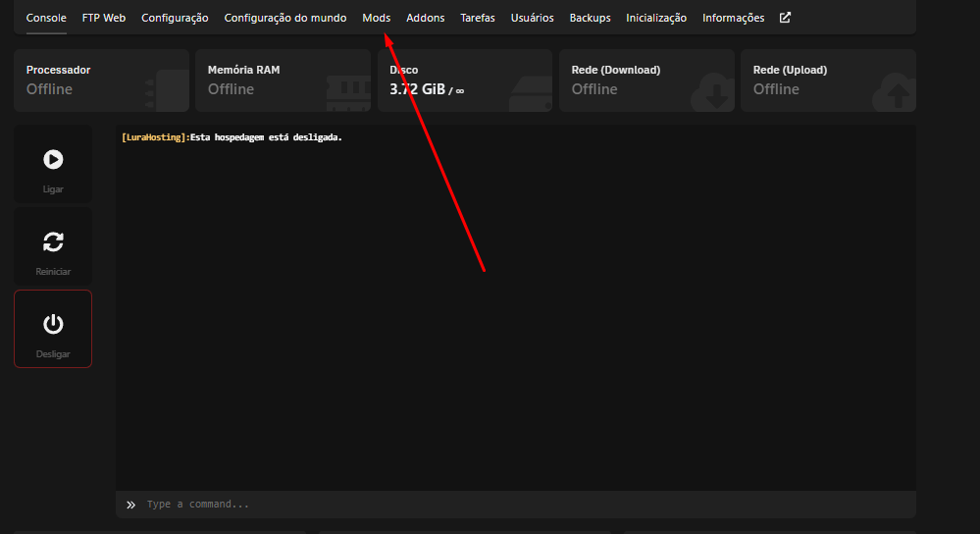Viewport: 980px width, 534px height.
Task: Select the Addons tab
Action: pos(425,18)
